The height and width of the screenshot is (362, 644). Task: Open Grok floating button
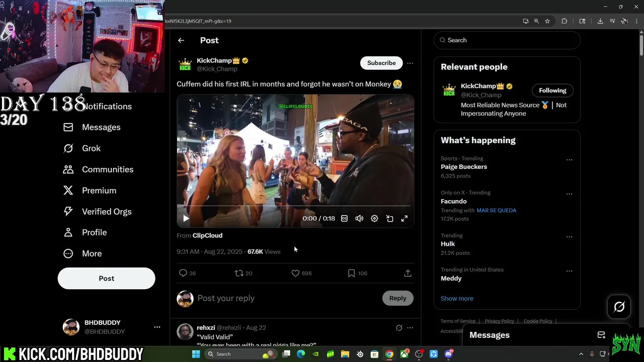[619, 307]
